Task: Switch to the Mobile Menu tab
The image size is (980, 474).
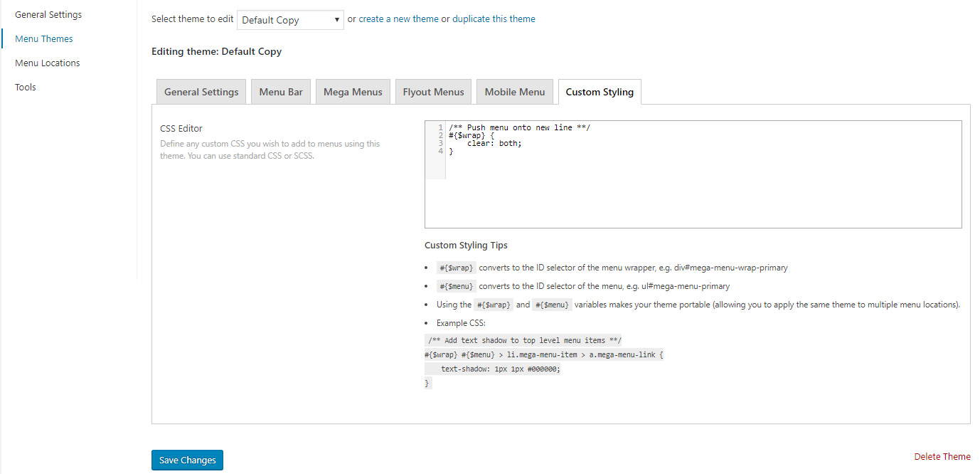Action: coord(514,92)
